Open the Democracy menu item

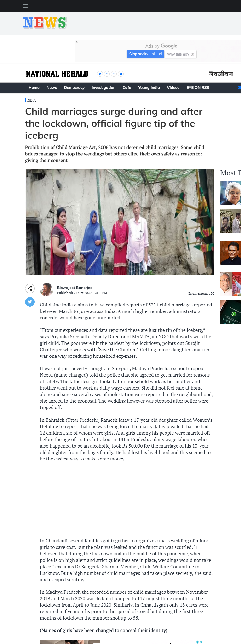tap(74, 87)
